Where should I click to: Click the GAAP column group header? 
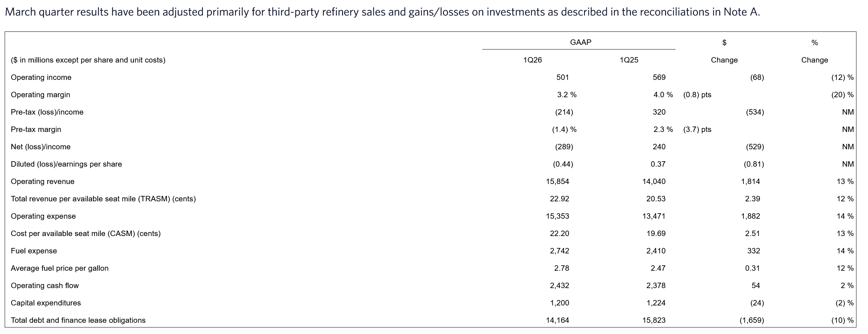580,42
